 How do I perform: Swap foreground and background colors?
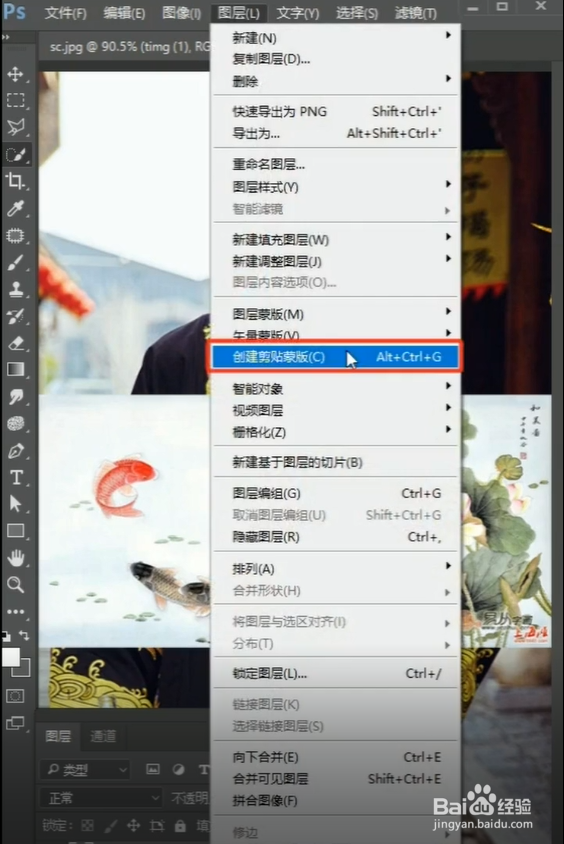pyautogui.click(x=24, y=636)
